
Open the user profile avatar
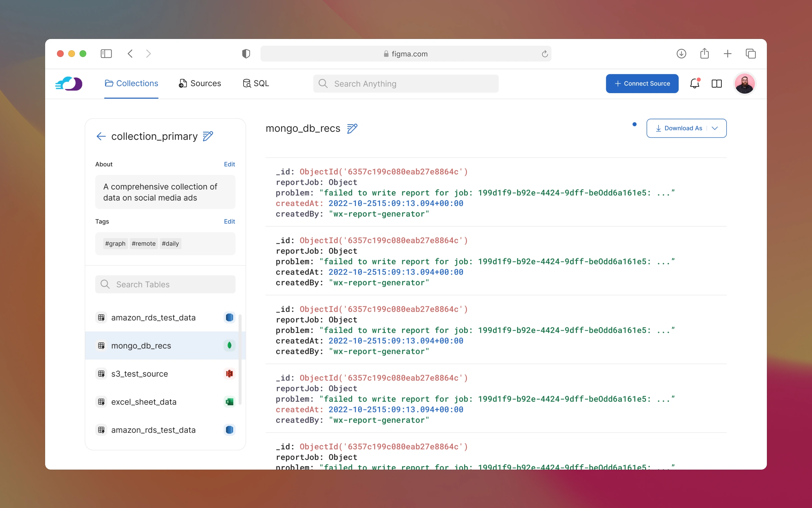click(x=744, y=84)
